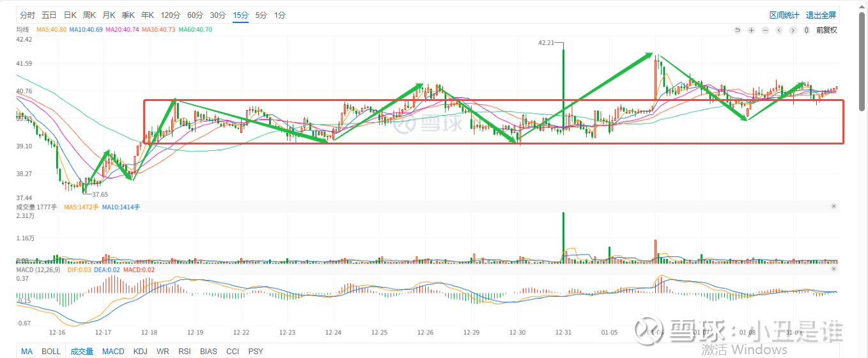The image size is (868, 358).
Task: Click the candlestick style icon beside 前复权
Action: click(x=807, y=30)
